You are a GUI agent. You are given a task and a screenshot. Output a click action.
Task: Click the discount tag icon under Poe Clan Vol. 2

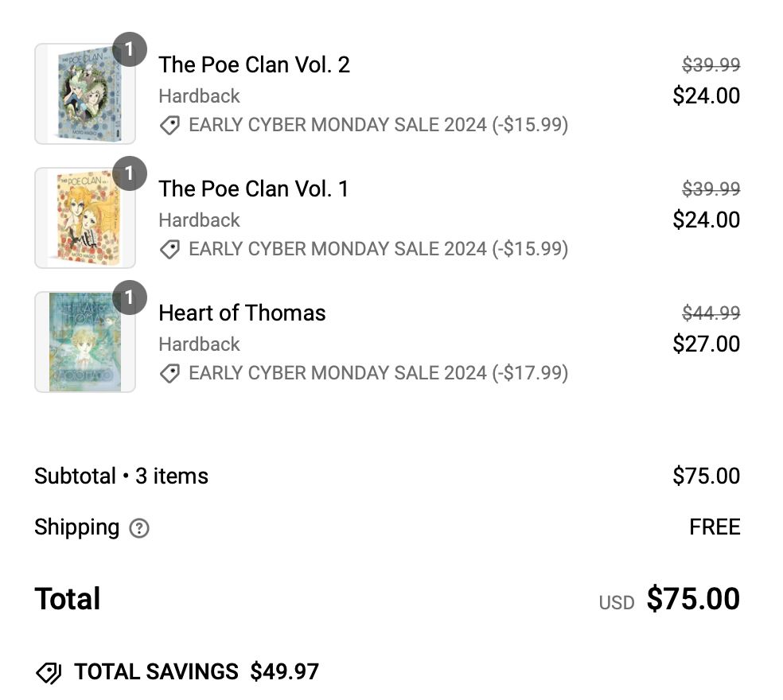169,126
